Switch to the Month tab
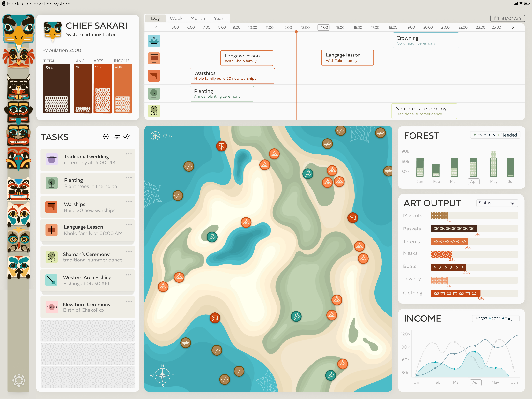Screen dimensions: 532x399 (197, 19)
